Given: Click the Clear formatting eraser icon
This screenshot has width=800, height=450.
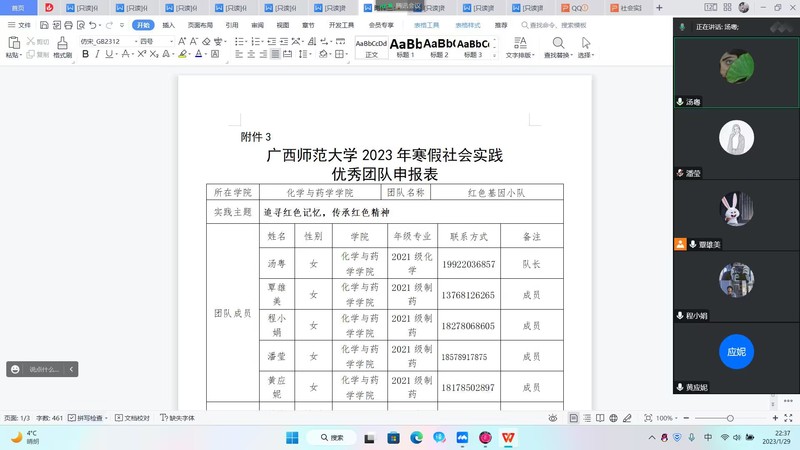Looking at the screenshot, I should pyautogui.click(x=206, y=41).
